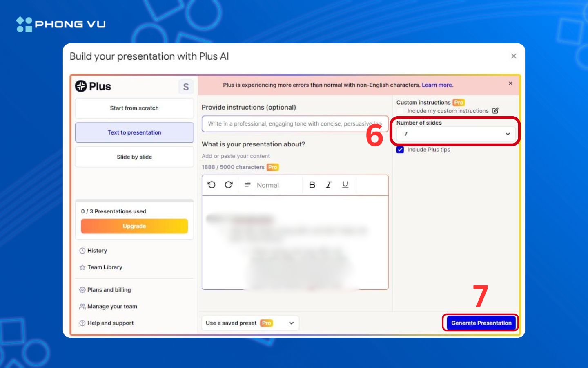Screen dimensions: 588x368
Task: Open Manage your team
Action: click(108, 306)
